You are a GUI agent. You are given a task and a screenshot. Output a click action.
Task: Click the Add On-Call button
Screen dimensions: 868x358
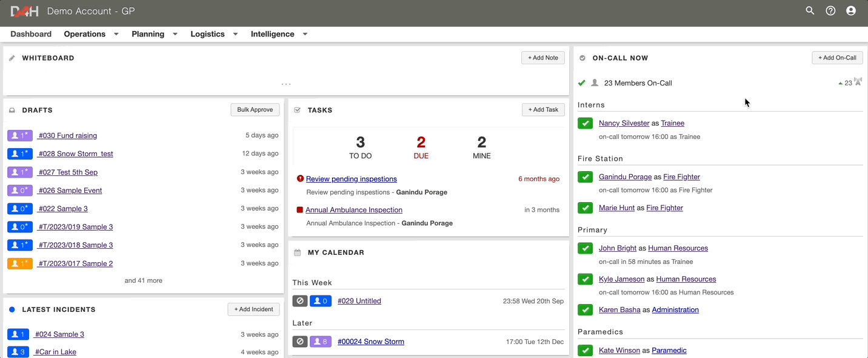[x=837, y=58]
